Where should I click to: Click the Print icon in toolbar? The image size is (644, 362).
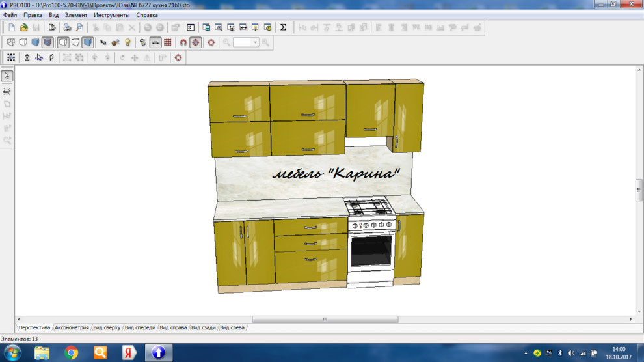(66, 27)
